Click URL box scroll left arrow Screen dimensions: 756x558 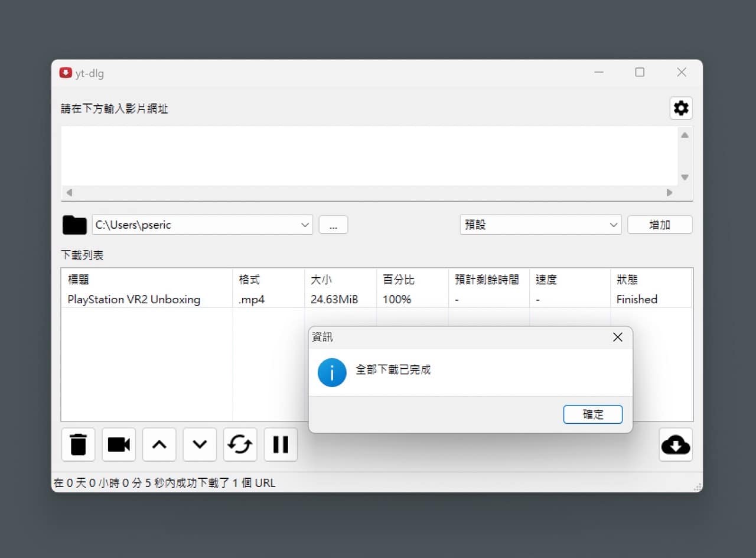[69, 193]
